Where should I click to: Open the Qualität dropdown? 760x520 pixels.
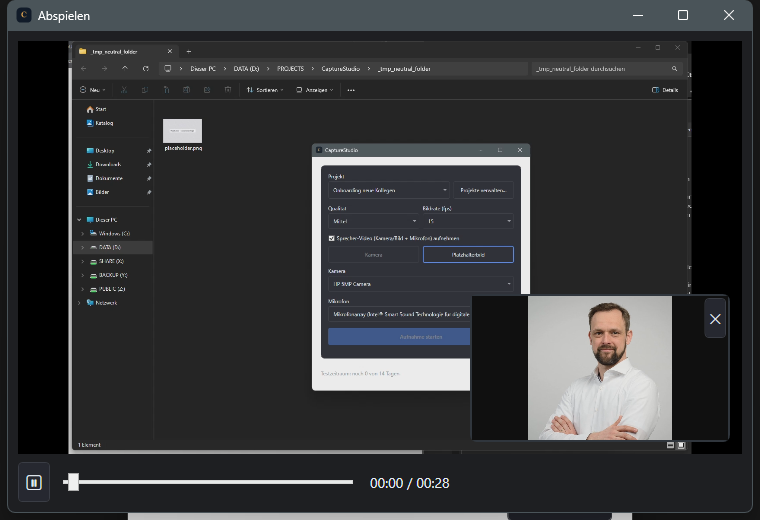pyautogui.click(x=373, y=221)
